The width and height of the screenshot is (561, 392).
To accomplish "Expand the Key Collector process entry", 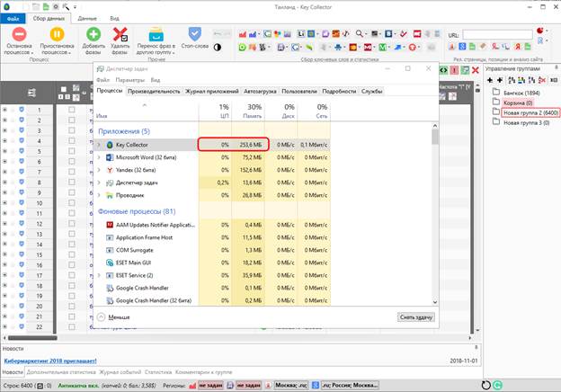I will 99,145.
